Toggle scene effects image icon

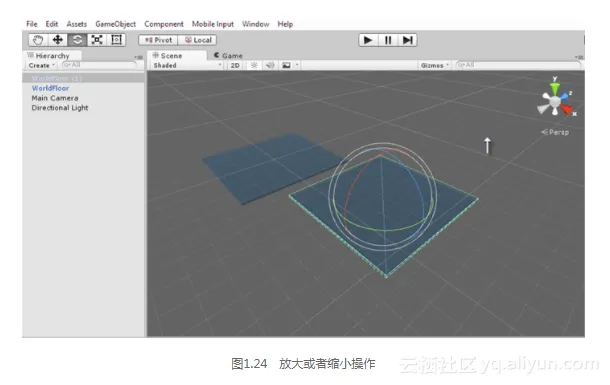(x=286, y=65)
